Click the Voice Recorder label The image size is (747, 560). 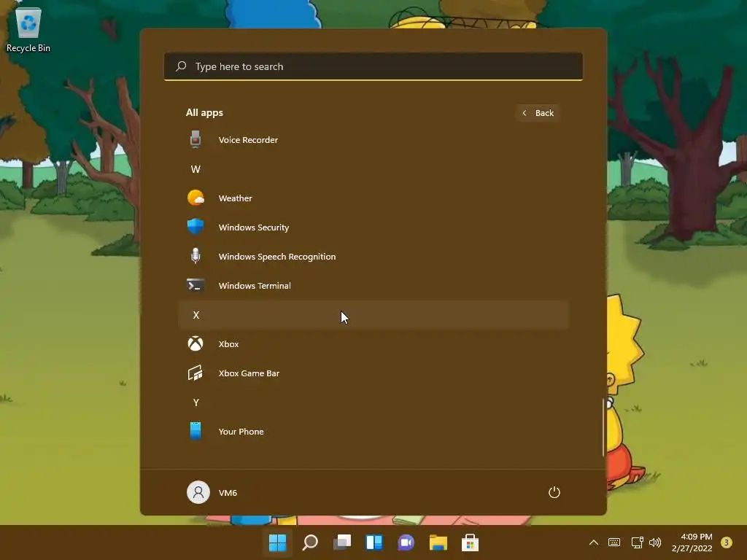pos(248,140)
